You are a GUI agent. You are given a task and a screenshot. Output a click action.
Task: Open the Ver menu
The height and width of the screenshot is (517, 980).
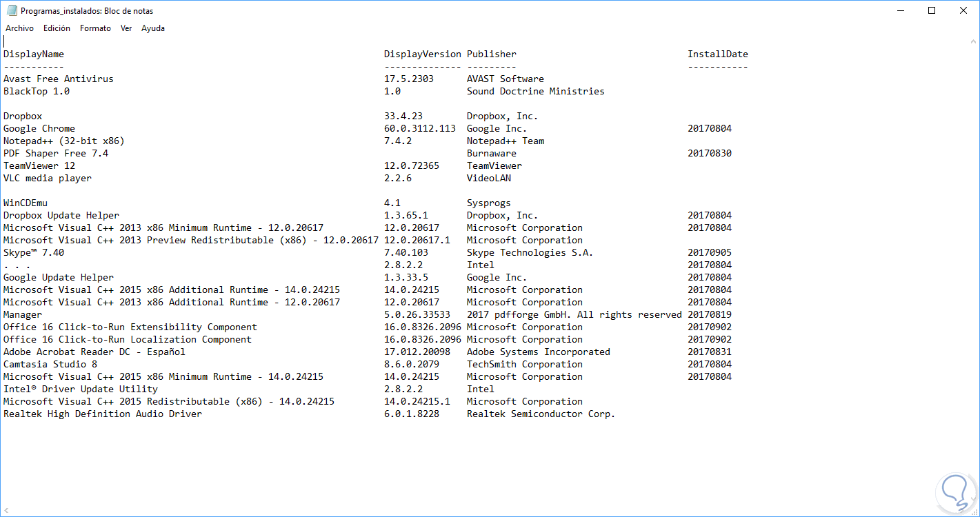pos(126,28)
